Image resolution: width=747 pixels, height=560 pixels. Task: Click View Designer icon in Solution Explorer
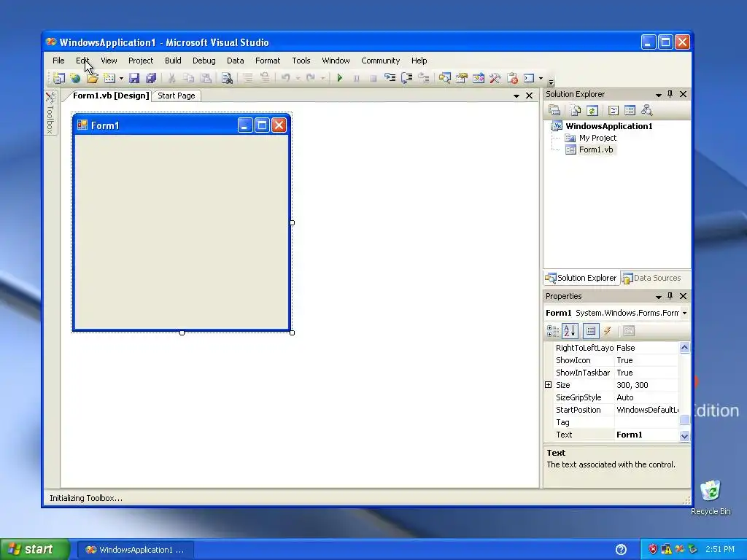630,111
